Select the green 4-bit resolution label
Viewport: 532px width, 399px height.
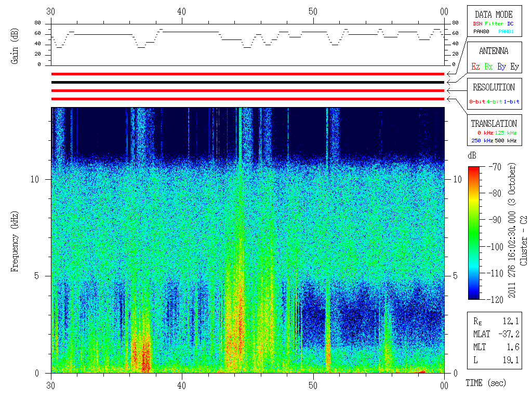tap(494, 101)
